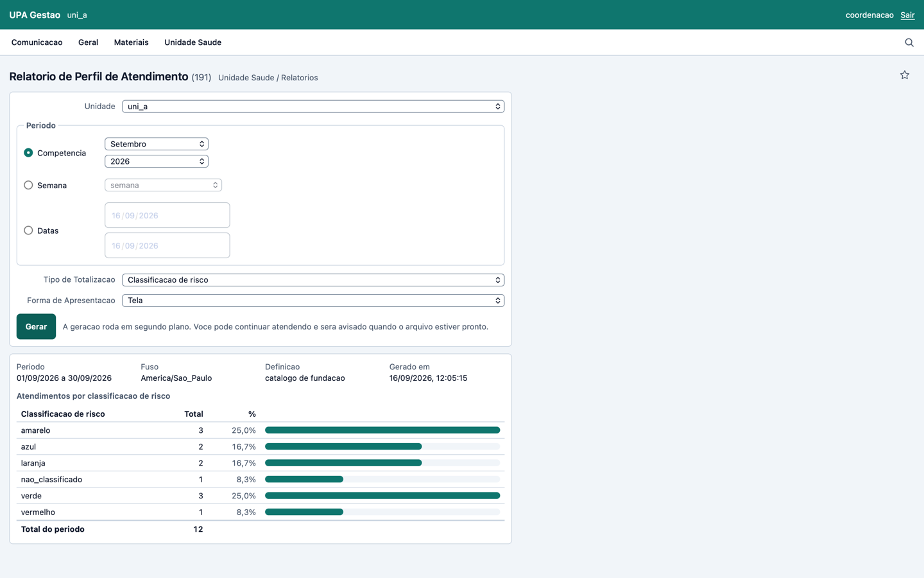
Task: Select the amarelo row label
Action: 35,430
